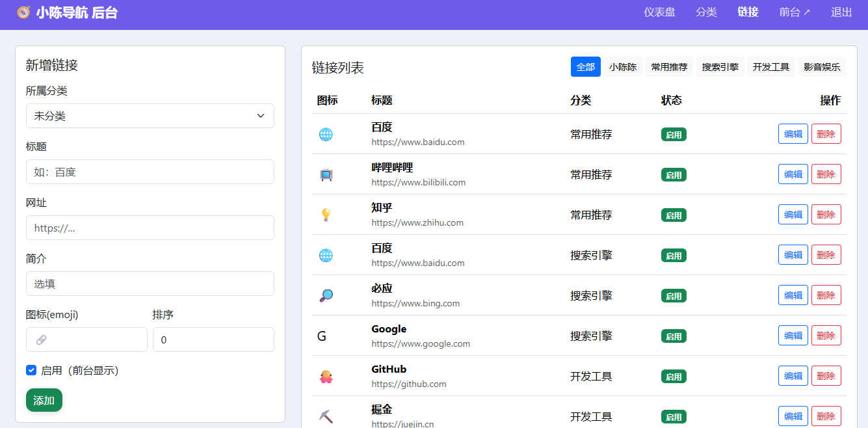Go to 分类 in top navigation
Screen dimensions: 868x428
point(706,12)
